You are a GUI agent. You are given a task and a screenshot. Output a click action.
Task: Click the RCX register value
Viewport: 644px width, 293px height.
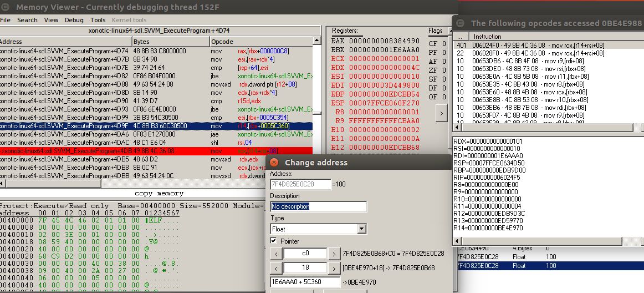(385, 59)
